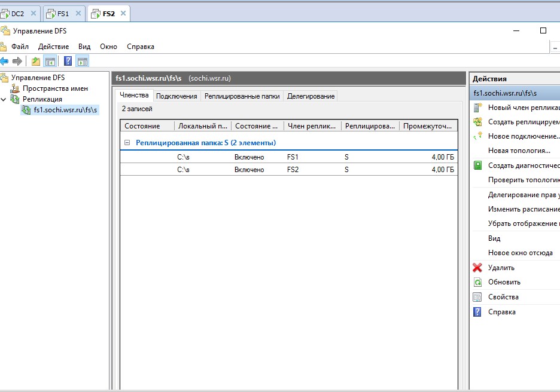This screenshot has height=392, width=560.
Task: Open the Справка menu
Action: tap(141, 47)
